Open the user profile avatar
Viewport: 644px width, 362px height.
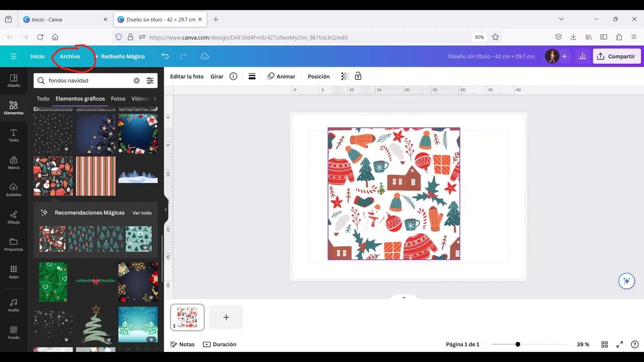[x=552, y=56]
